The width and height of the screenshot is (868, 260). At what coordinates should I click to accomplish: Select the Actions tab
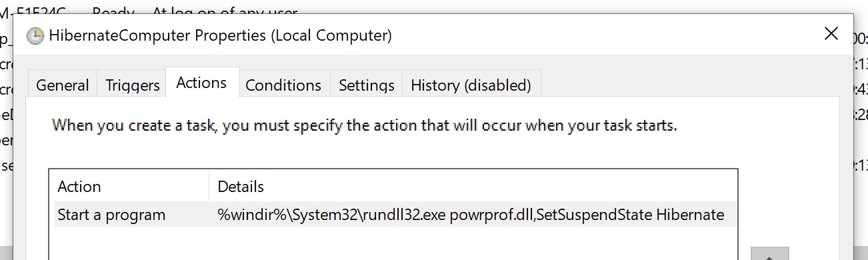coord(201,83)
